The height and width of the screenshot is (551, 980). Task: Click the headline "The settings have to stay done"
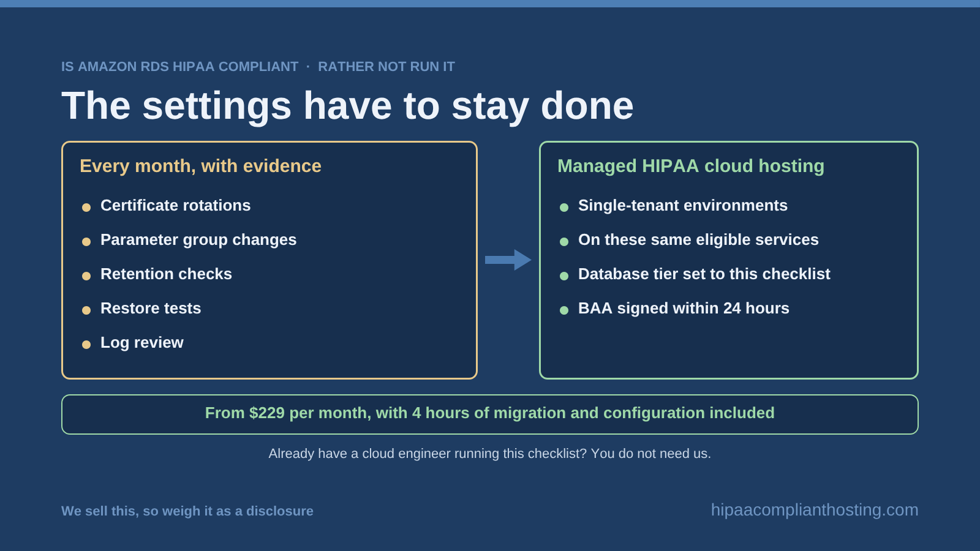(x=347, y=106)
